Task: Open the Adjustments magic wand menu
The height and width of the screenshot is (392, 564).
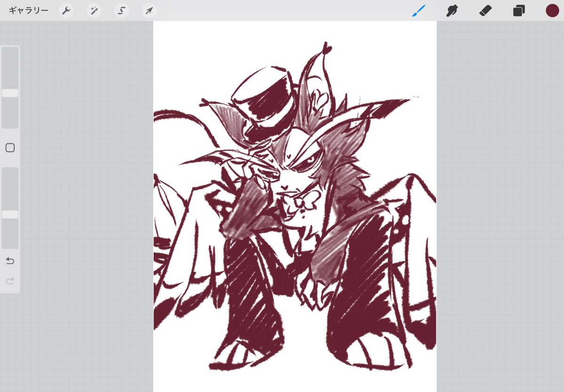Action: click(94, 10)
